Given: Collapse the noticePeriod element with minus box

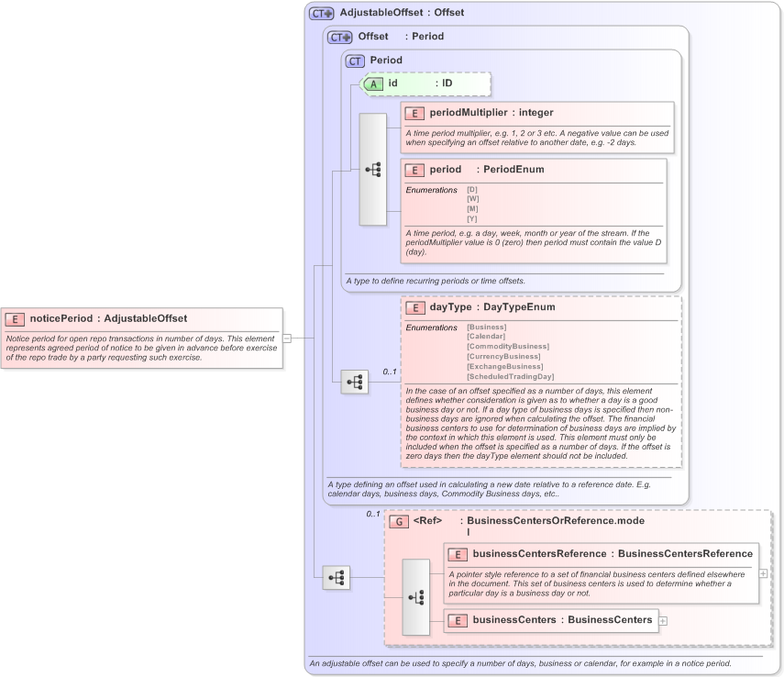Looking at the screenshot, I should point(287,338).
